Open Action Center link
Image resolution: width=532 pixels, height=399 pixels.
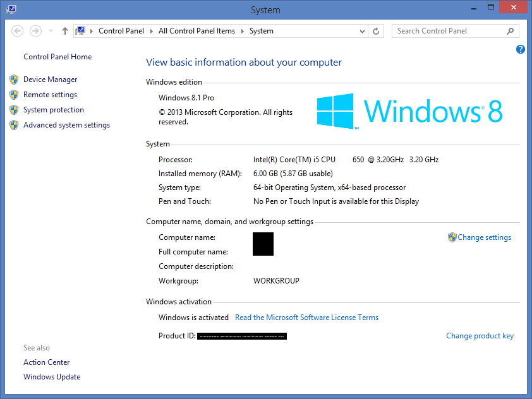47,362
